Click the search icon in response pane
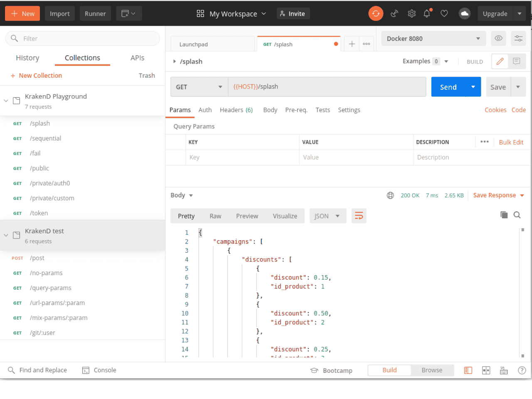532x399 pixels. [x=517, y=215]
